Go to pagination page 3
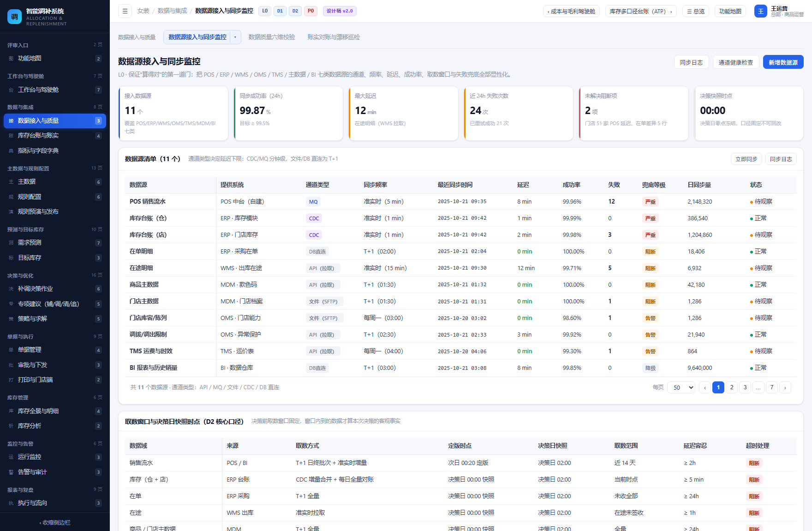 tap(745, 387)
